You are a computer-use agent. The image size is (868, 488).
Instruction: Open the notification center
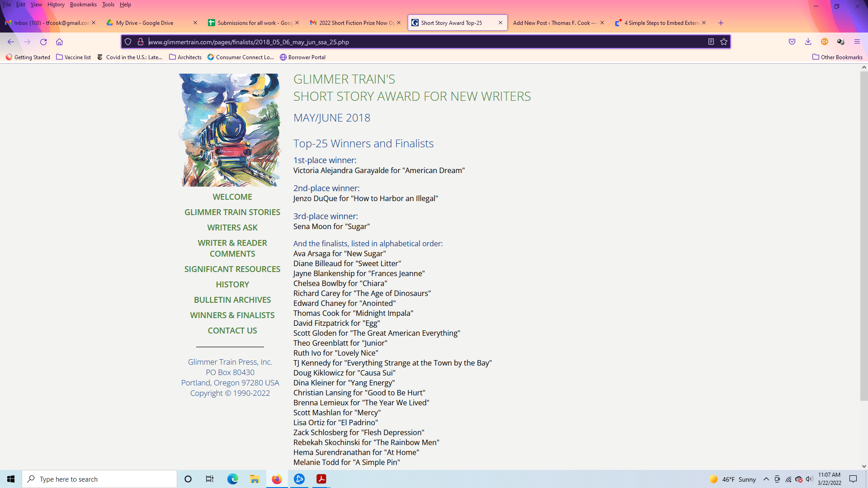(x=853, y=479)
